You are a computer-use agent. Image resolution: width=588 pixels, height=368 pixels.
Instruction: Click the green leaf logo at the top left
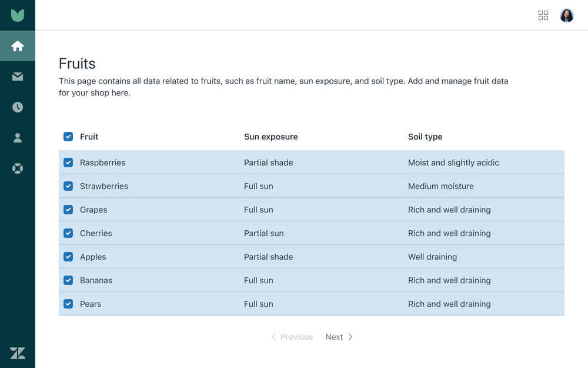(17, 15)
